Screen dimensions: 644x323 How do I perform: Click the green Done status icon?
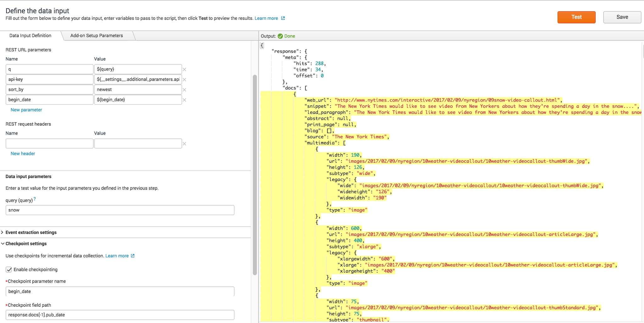tap(280, 36)
